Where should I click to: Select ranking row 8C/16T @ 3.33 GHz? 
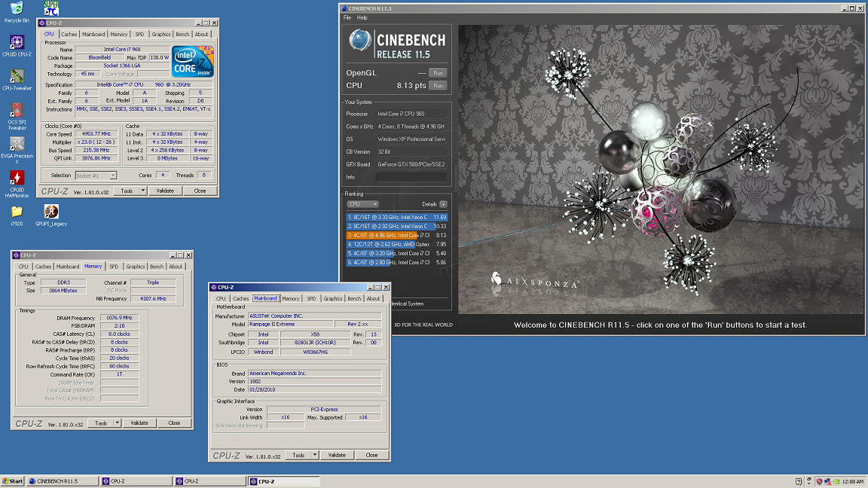click(x=396, y=218)
